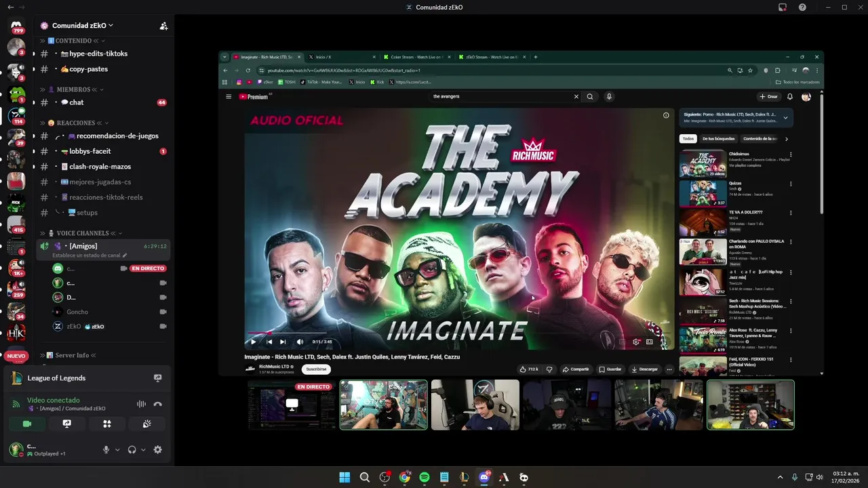Open the lobbys-faceit channel

tap(103, 151)
